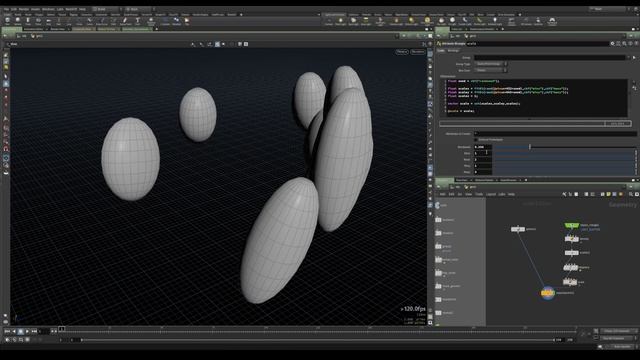This screenshot has width=640, height=360.
Task: Select the Circle shelf tool
Action: click(79, 21)
